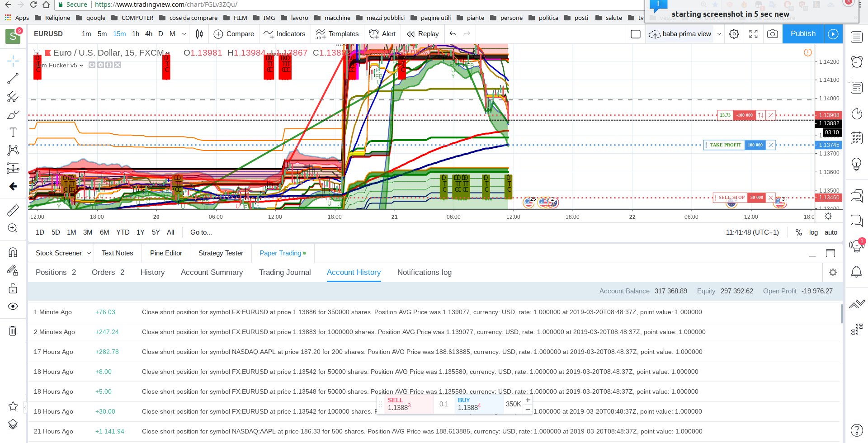Select the brush drawing tool

[13, 114]
